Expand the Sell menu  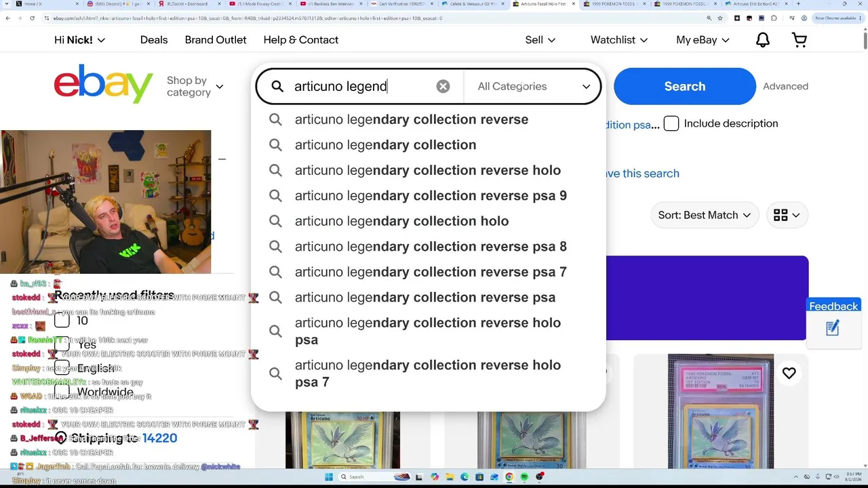540,40
